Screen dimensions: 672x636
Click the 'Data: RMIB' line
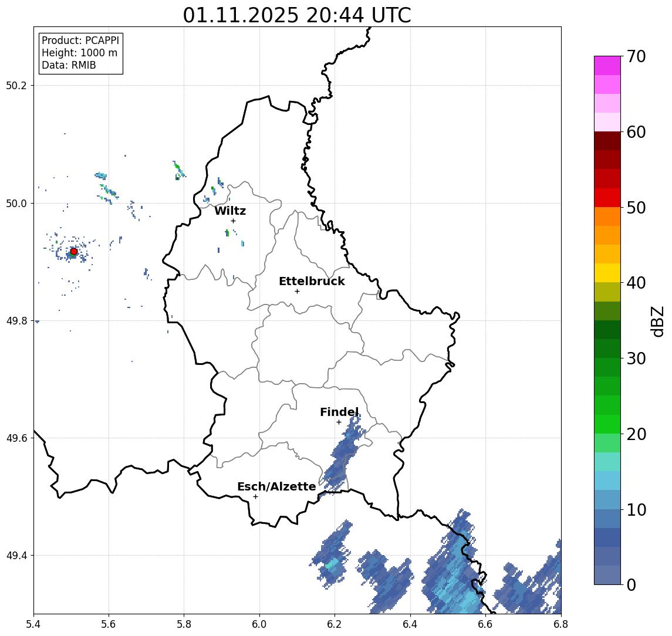click(x=69, y=65)
